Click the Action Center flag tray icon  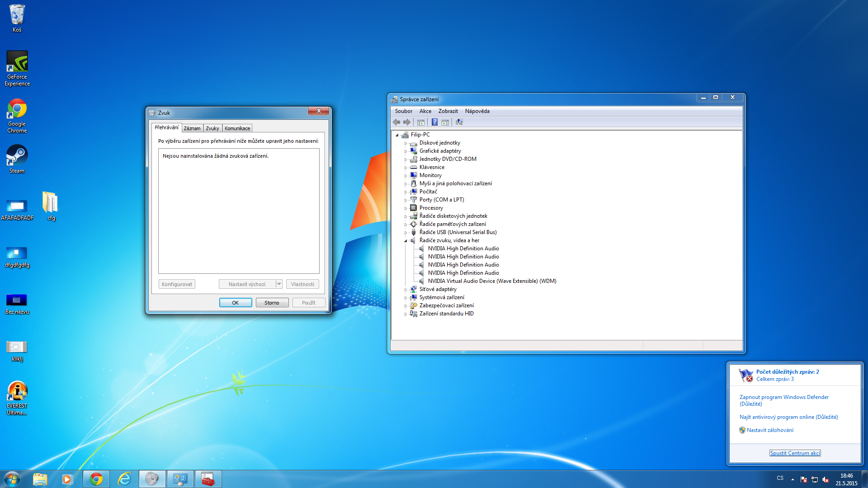[x=803, y=479]
